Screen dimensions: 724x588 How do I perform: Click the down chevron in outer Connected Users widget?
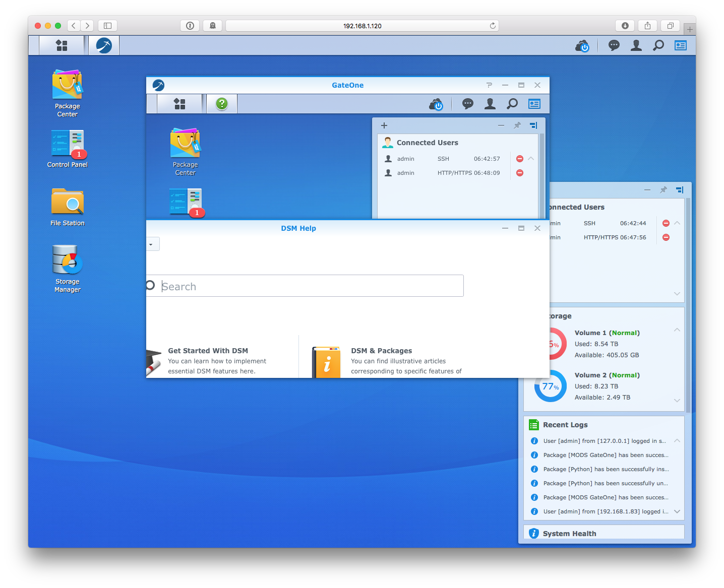677,294
